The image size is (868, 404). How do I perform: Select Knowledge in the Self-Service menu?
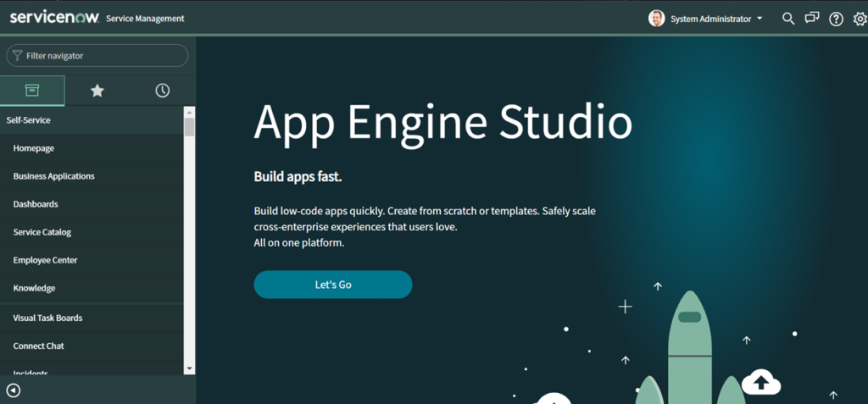(x=34, y=288)
